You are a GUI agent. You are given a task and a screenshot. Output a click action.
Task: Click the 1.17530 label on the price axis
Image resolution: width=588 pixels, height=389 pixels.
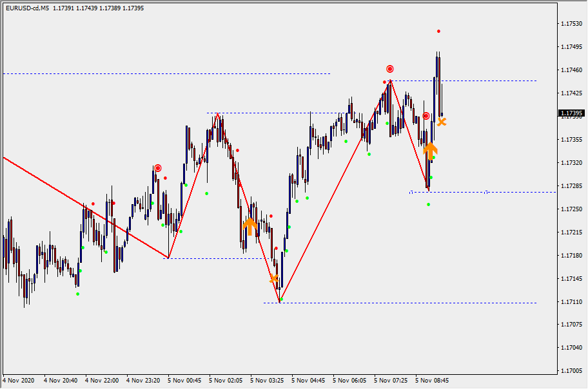[x=571, y=24]
